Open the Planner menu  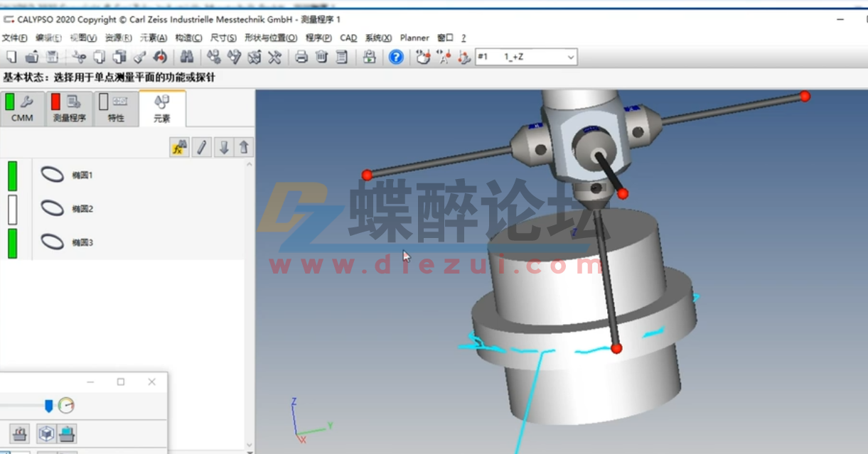[414, 38]
